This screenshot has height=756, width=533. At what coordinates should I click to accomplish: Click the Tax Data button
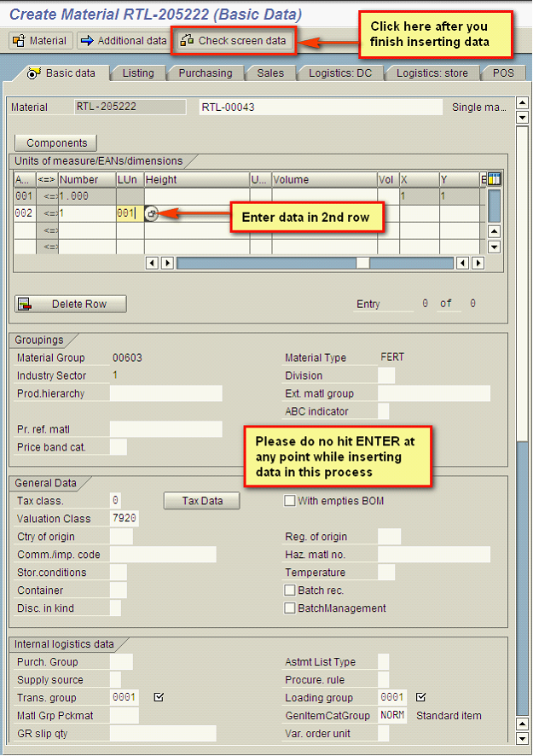[x=201, y=501]
